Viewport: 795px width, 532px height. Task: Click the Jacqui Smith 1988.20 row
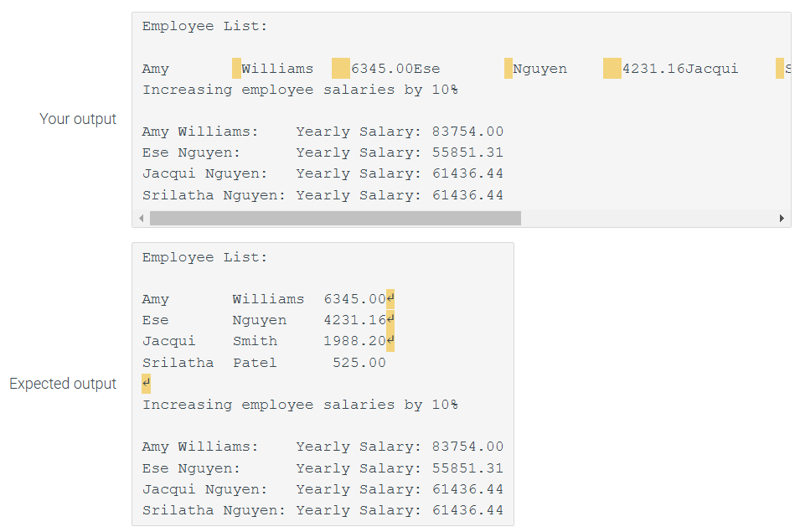tap(268, 340)
